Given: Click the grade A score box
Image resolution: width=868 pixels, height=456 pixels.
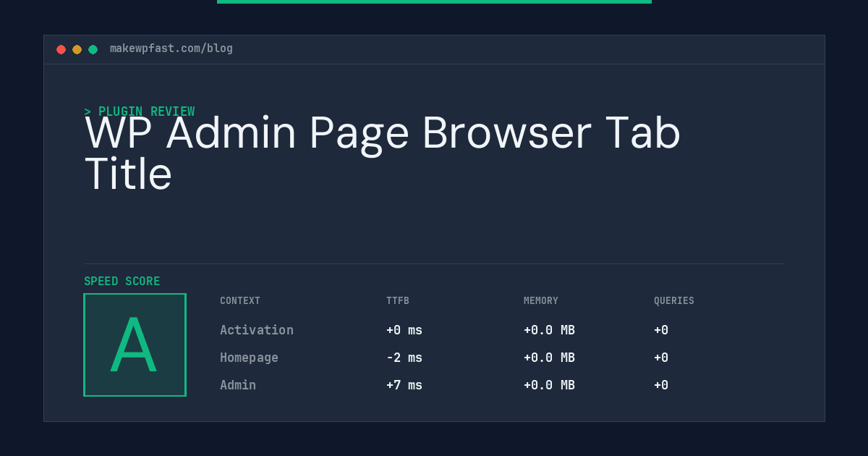Looking at the screenshot, I should [135, 345].
